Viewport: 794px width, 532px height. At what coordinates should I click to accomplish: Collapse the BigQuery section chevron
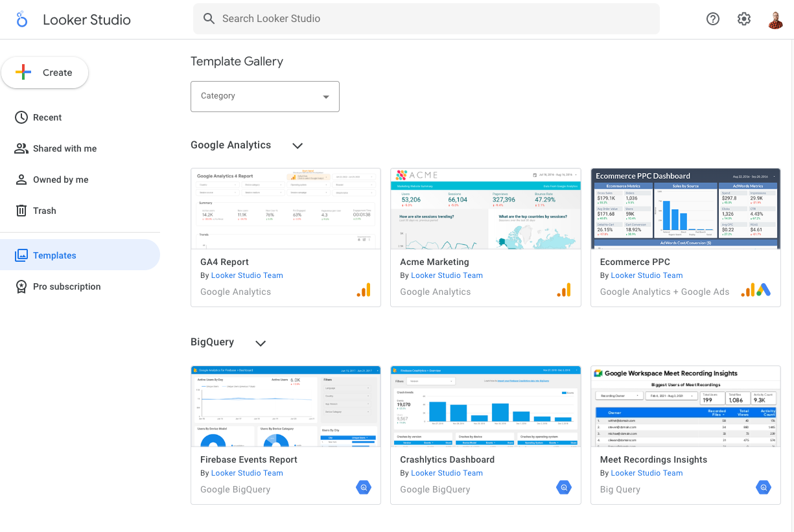click(261, 343)
